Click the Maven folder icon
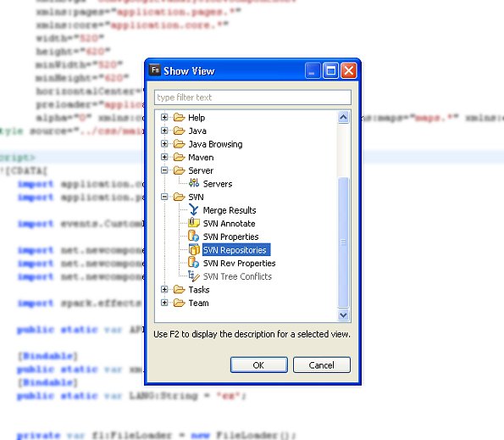The image size is (504, 440). (x=179, y=157)
